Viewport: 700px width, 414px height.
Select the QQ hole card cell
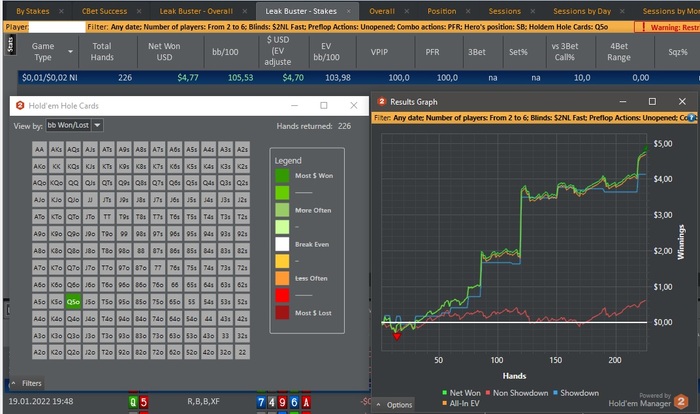73,183
